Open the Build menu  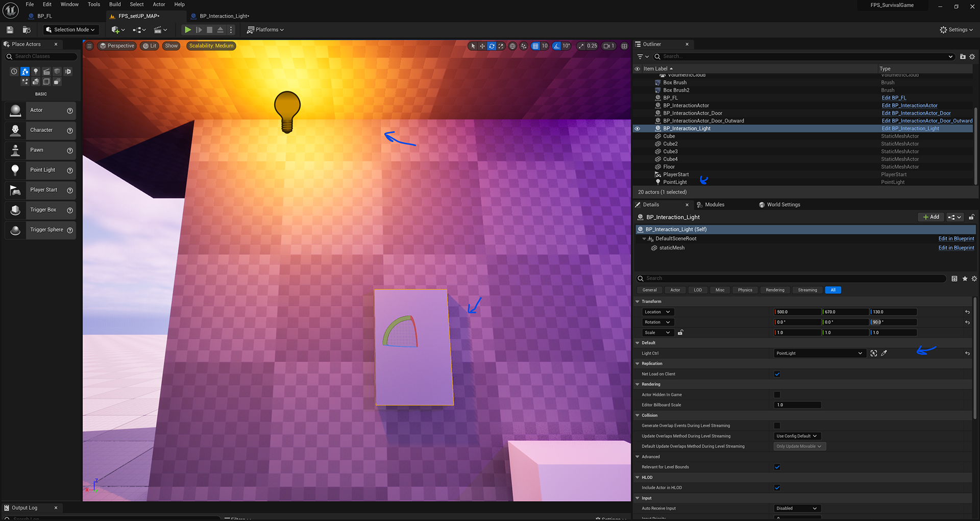tap(115, 4)
